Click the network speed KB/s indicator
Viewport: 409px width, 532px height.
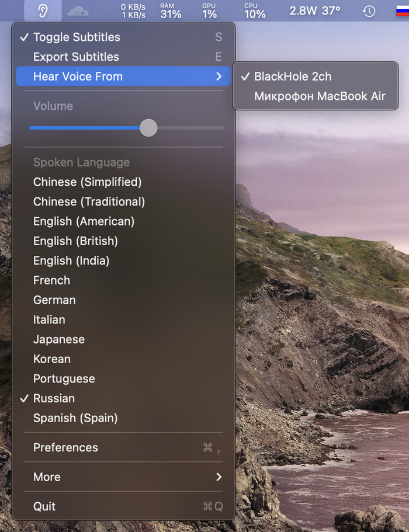coord(133,11)
